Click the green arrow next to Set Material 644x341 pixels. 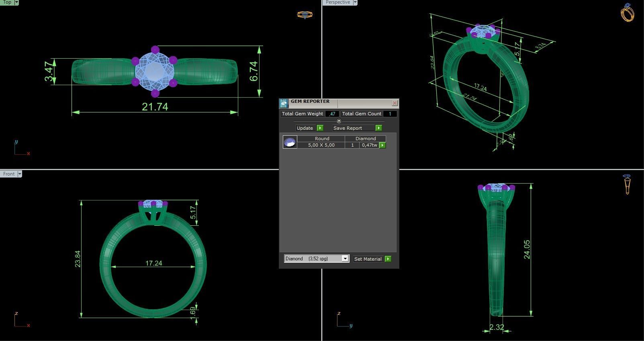pos(388,259)
